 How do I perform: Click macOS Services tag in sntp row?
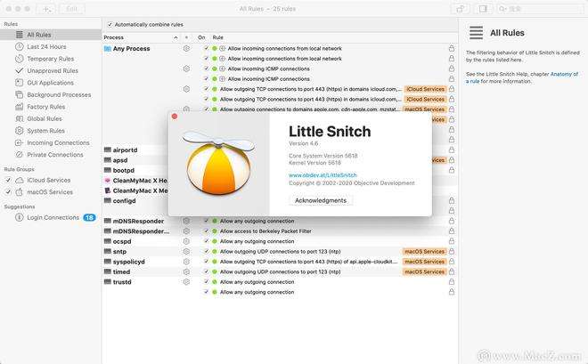click(x=424, y=252)
